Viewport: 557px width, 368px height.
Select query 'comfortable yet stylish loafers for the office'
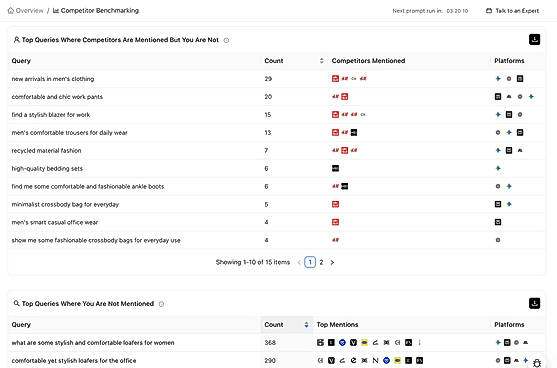tap(74, 361)
